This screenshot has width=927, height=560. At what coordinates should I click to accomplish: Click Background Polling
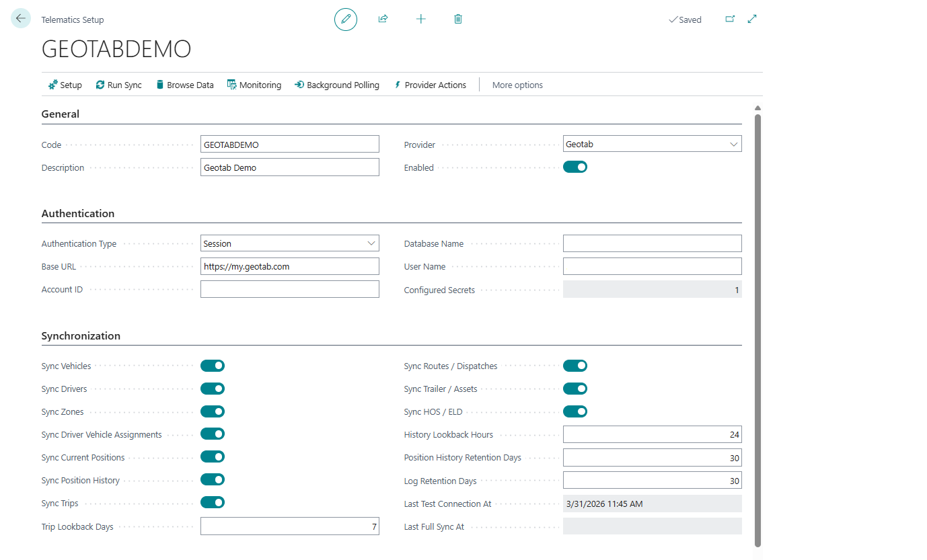click(337, 84)
